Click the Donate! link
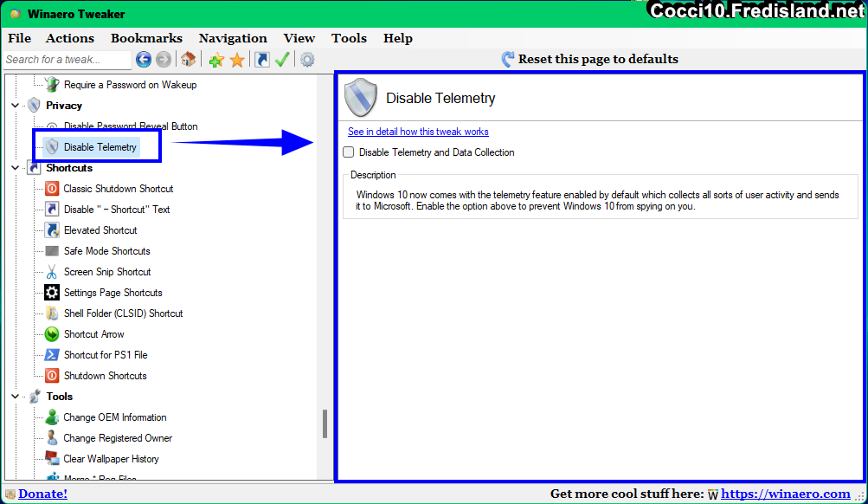 tap(42, 494)
